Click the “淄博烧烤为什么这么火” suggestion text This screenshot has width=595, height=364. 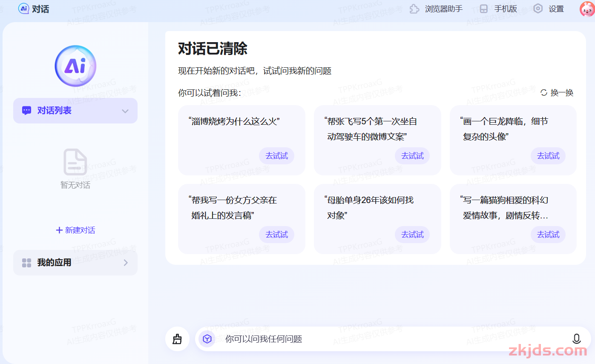234,121
